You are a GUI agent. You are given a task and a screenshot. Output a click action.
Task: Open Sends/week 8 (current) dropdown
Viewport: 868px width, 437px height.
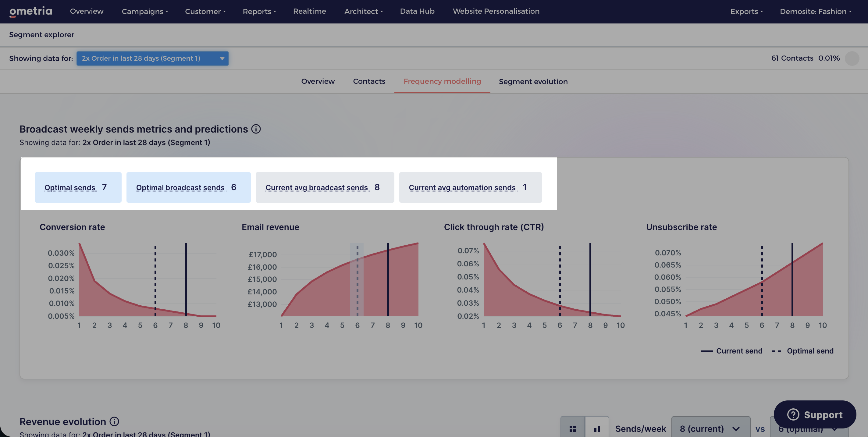tap(711, 428)
